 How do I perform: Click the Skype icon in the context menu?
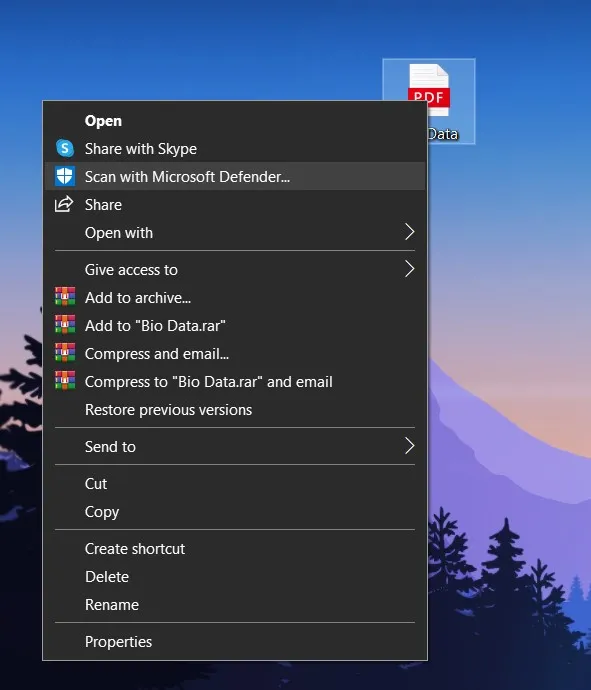click(65, 148)
